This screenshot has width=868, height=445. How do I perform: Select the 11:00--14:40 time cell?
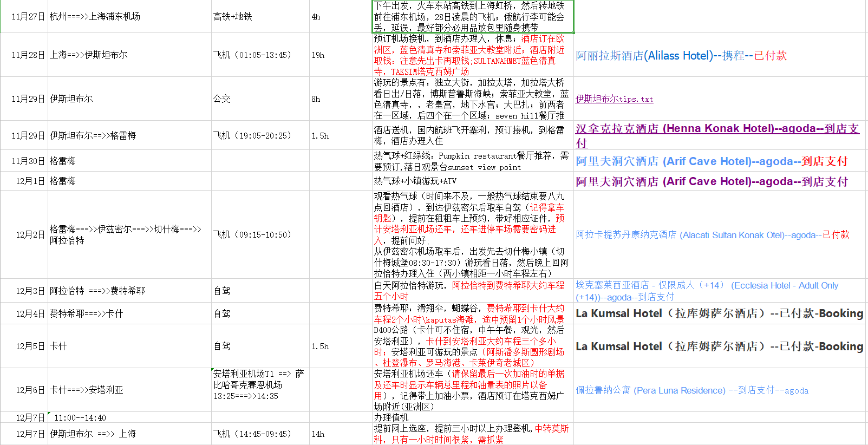pos(130,418)
